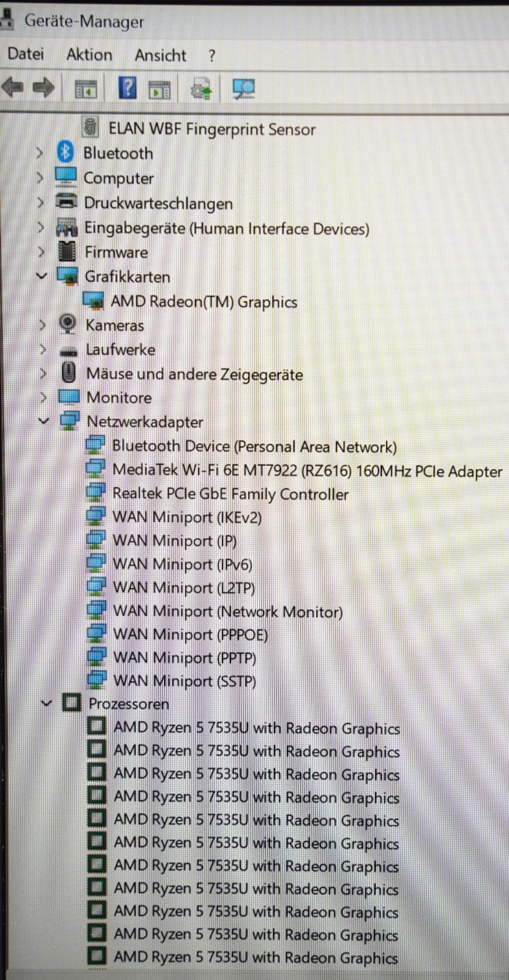Click the Grafikkarten category icon
Screen dimensions: 509x980
68,276
